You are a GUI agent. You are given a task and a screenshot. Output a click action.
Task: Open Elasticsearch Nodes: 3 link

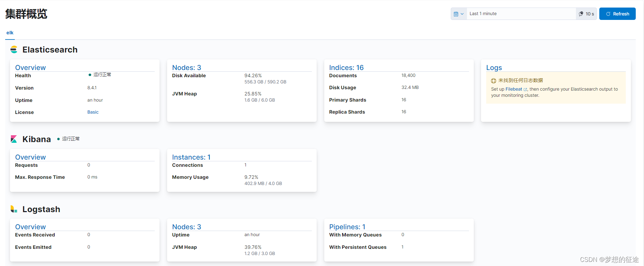[x=187, y=68]
